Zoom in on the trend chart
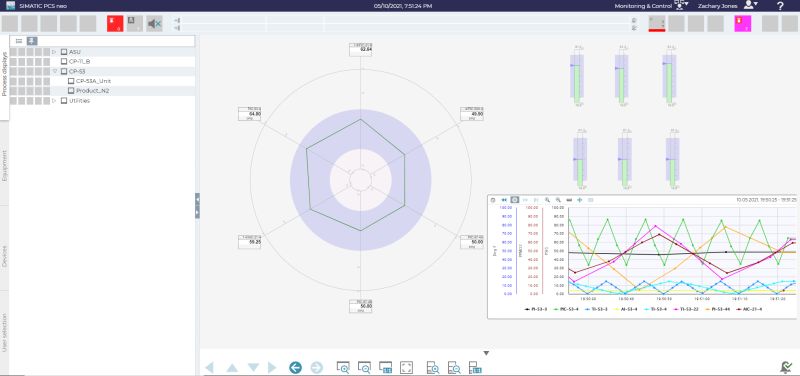The height and width of the screenshot is (376, 800). click(547, 200)
